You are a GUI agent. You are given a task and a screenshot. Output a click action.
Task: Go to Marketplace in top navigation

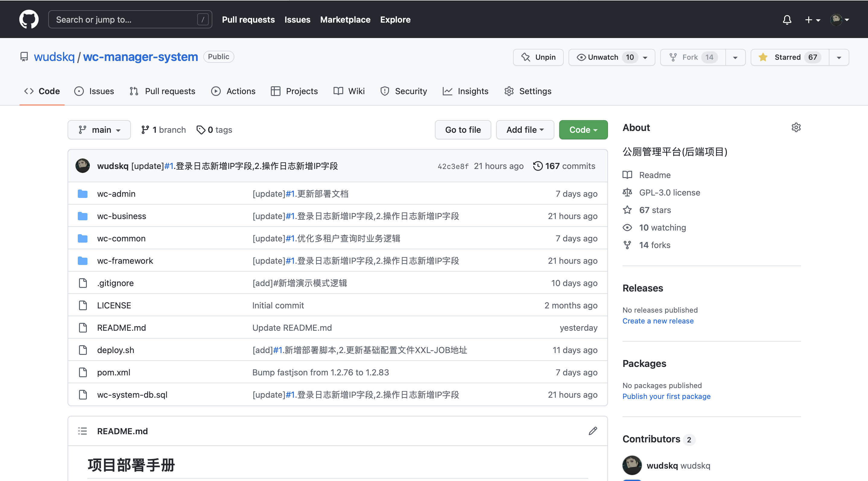345,20
